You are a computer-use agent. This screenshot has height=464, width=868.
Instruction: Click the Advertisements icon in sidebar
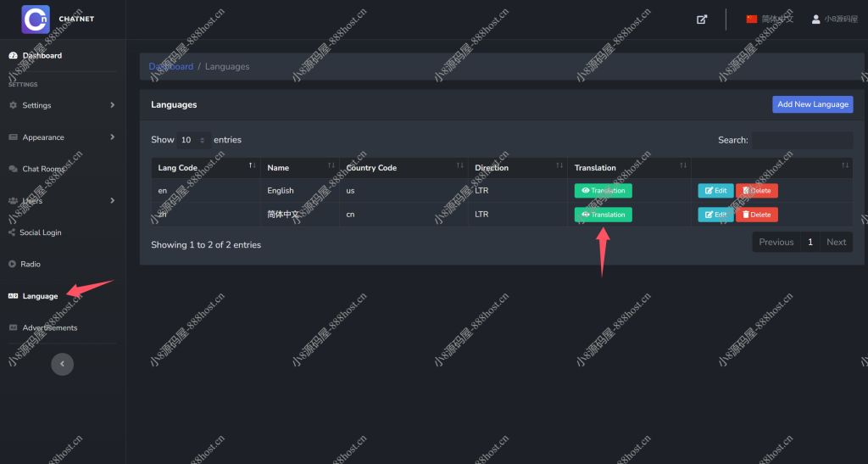[13, 327]
